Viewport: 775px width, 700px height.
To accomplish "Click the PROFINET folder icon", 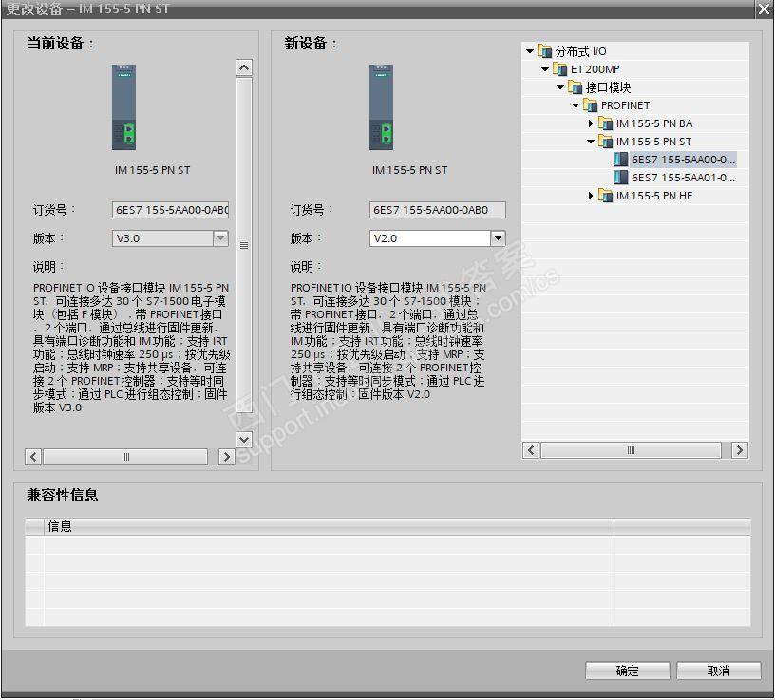I will coord(591,105).
